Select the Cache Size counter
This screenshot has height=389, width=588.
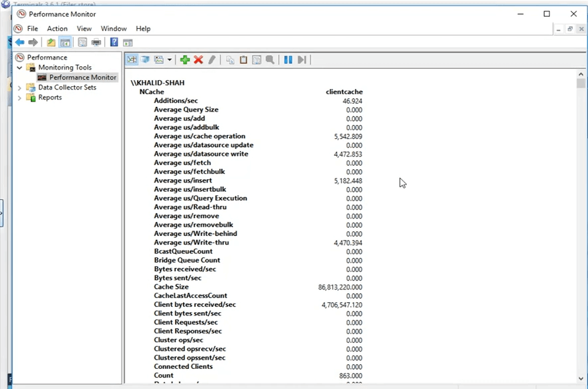[171, 287]
